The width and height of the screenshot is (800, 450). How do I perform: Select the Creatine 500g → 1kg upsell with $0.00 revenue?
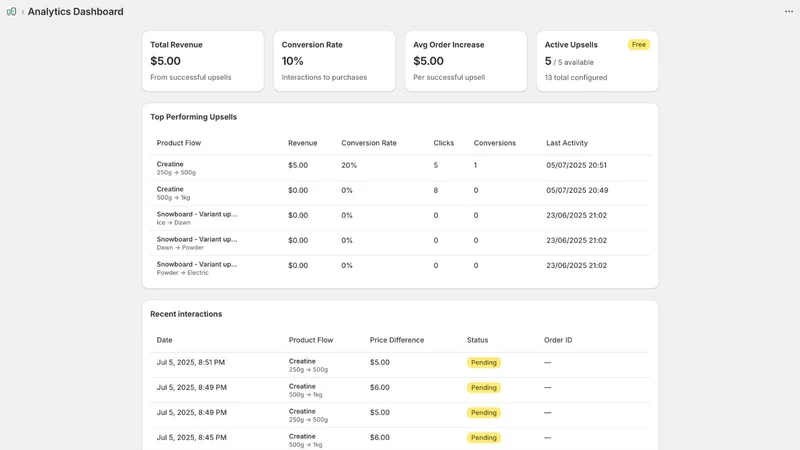[400, 193]
